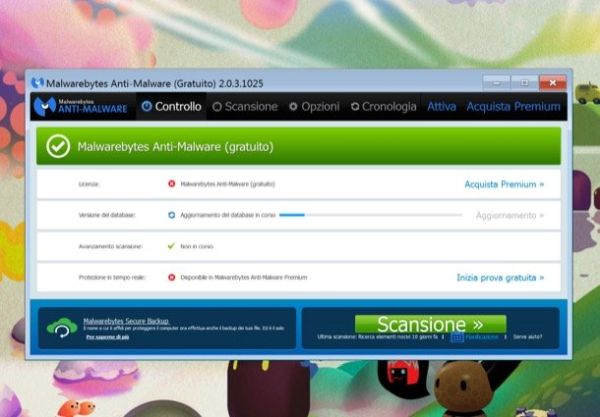Screen dimensions: 600x417
Task: Click the Pianificazione calendar icon
Action: [457, 337]
